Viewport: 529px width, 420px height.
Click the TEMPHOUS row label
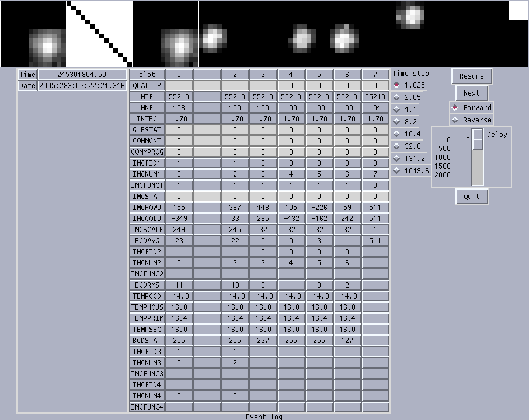pos(147,307)
